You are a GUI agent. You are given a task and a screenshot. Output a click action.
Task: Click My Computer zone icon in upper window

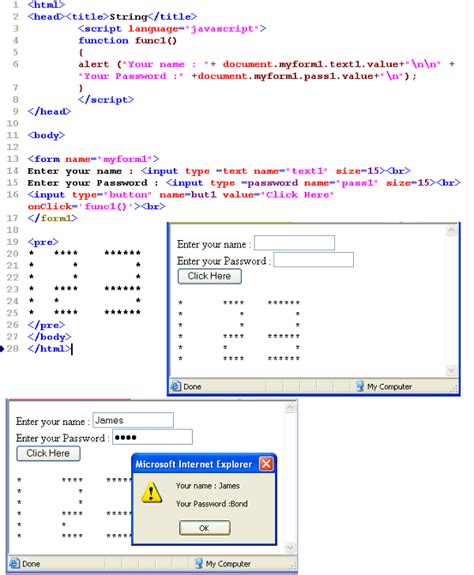pyautogui.click(x=360, y=386)
